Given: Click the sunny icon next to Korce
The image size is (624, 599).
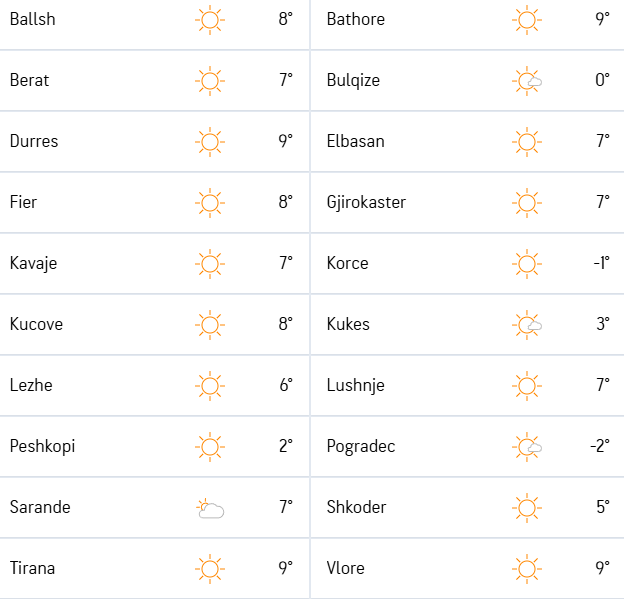Looking at the screenshot, I should (527, 264).
